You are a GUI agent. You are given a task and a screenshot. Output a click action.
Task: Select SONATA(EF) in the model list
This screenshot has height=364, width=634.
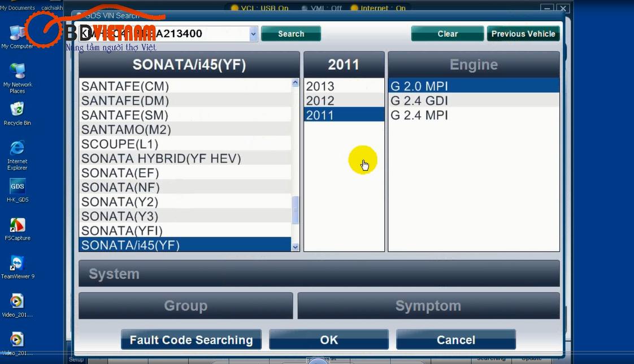point(185,173)
